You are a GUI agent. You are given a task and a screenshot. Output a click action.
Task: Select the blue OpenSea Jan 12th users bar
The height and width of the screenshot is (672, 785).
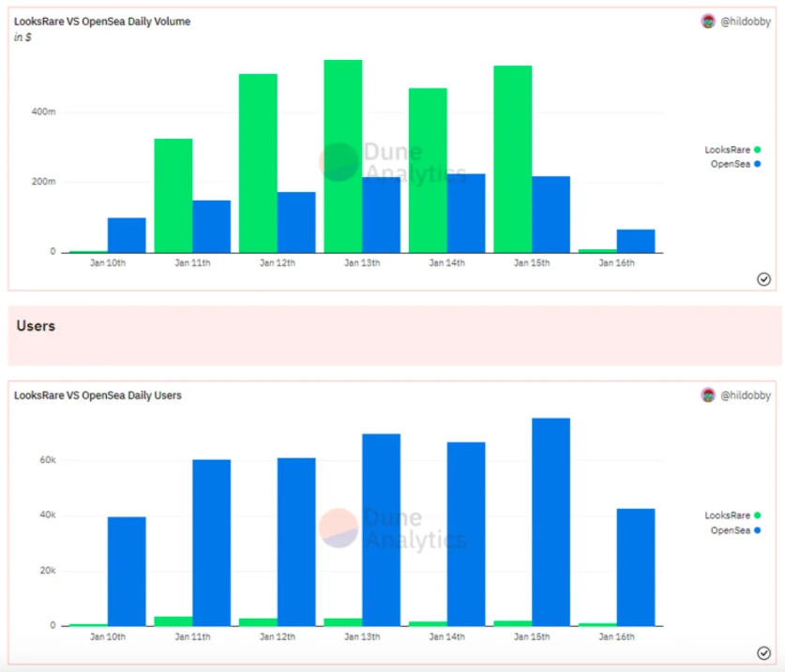click(x=296, y=542)
